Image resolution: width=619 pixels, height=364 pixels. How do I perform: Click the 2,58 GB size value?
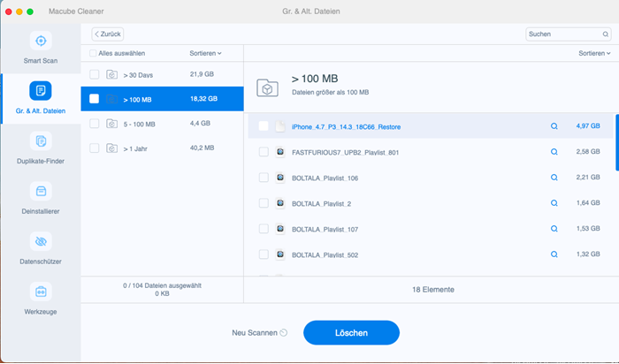(x=588, y=152)
